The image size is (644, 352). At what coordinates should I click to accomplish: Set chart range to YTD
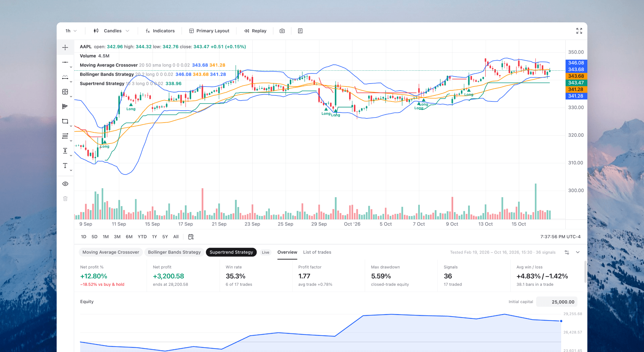coord(142,237)
